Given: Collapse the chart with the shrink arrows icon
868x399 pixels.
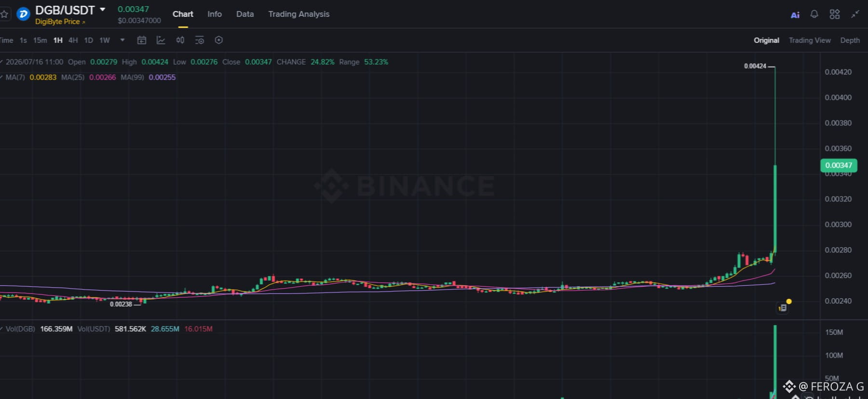Looking at the screenshot, I should 855,14.
